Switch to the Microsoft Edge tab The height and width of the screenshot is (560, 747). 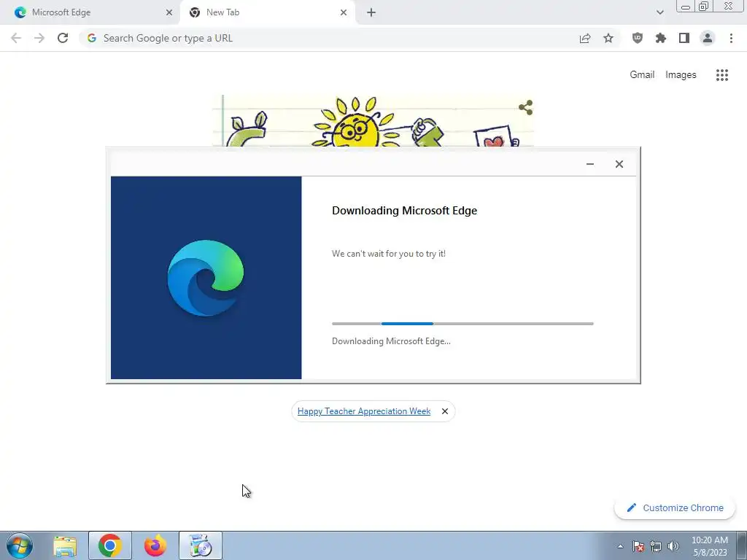(90, 12)
